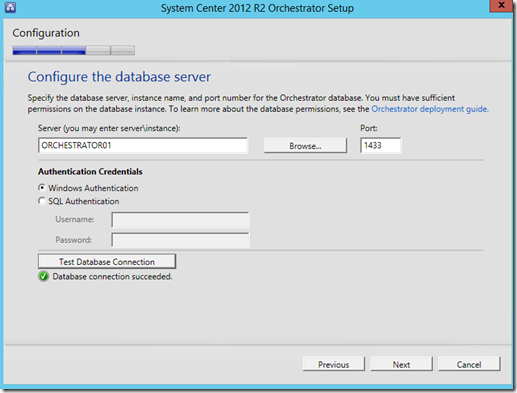The image size is (517, 393).
Task: Click the Port number field
Action: 381,145
